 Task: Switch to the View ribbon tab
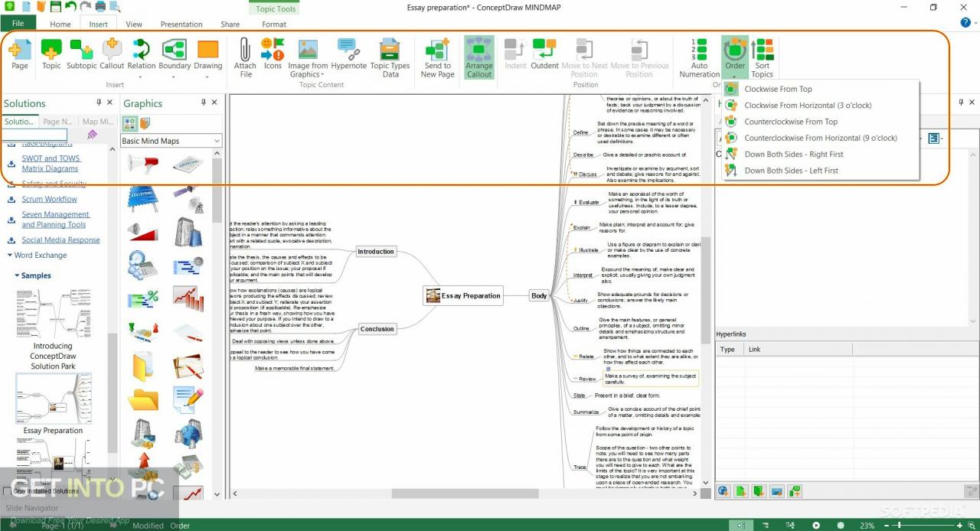(134, 24)
